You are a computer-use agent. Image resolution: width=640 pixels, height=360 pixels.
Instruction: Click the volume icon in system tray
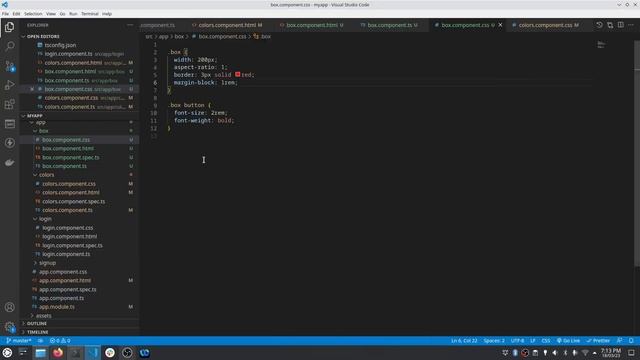[555, 353]
